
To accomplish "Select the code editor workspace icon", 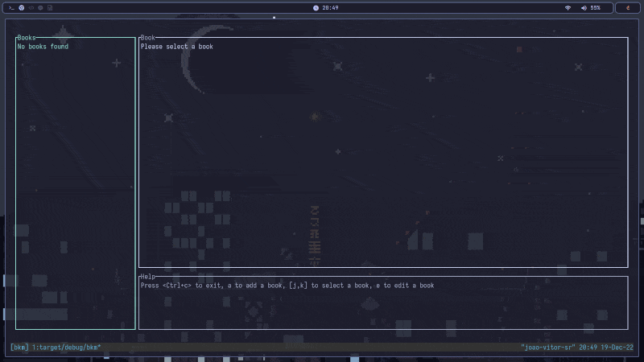I will pos(31,8).
